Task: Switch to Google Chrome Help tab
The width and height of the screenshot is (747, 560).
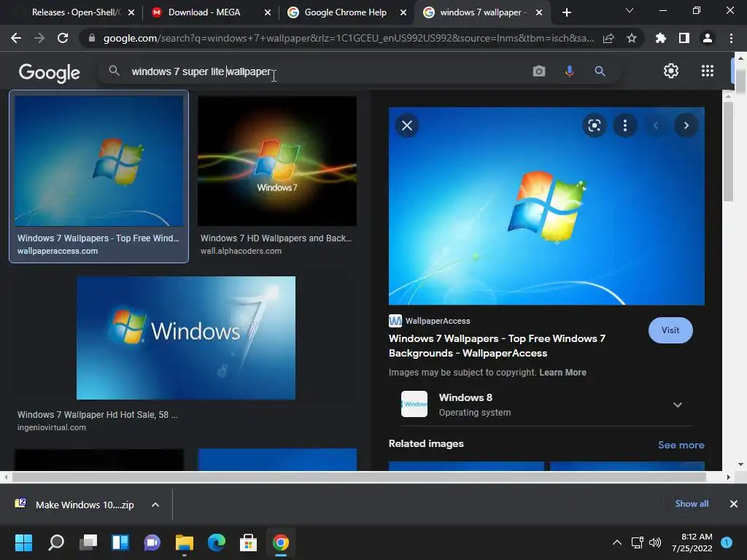Action: (x=345, y=12)
